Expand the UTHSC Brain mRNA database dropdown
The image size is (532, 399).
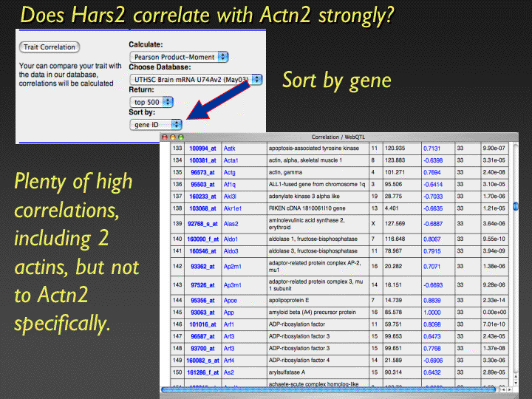click(196, 79)
